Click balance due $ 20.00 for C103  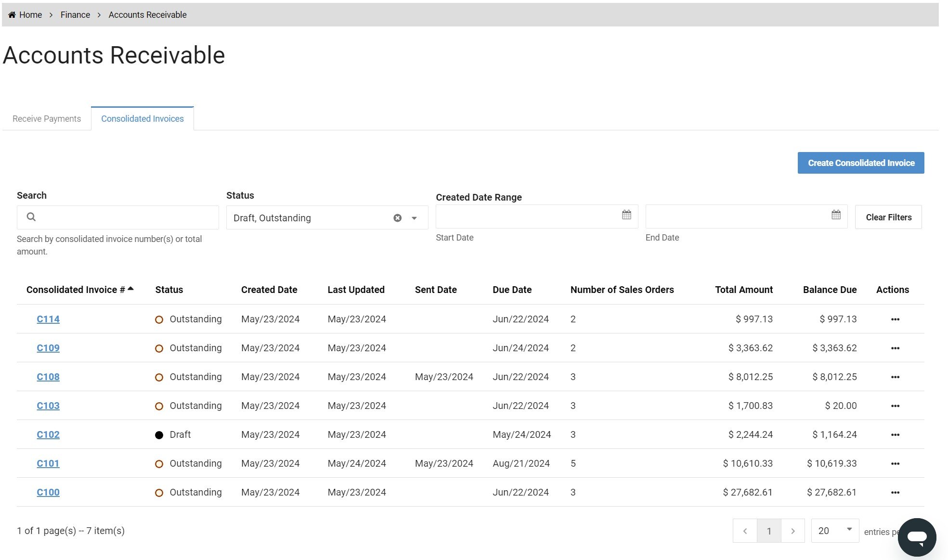[841, 406]
